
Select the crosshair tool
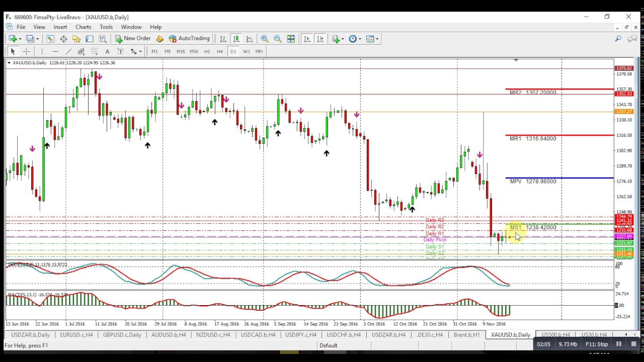[26, 51]
